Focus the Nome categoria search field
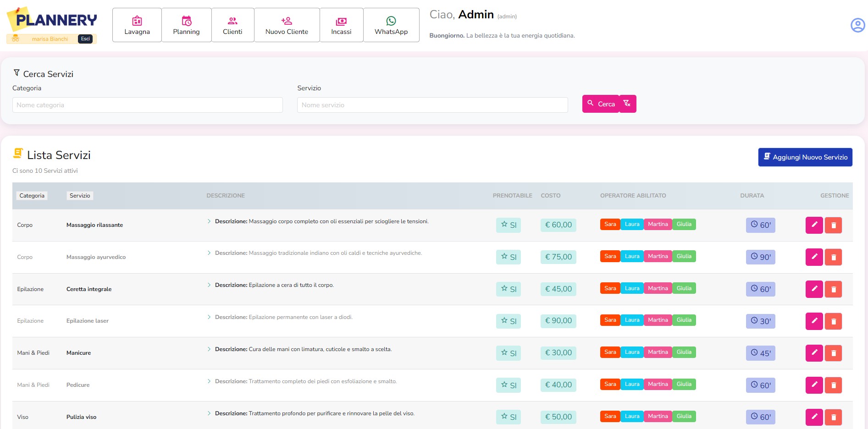 (x=148, y=105)
